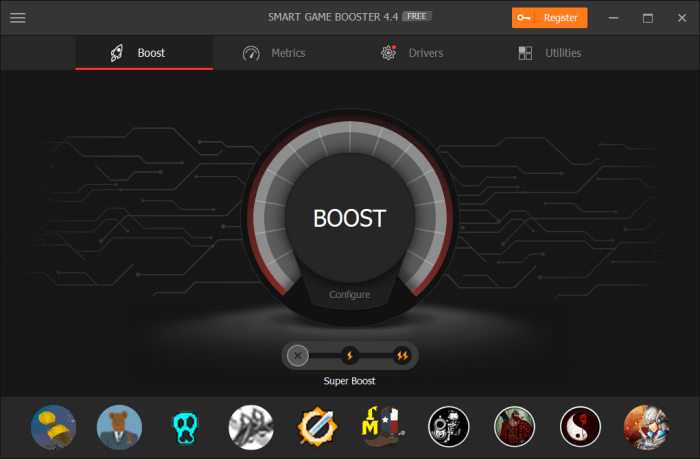Close the Smart Game Booster window
This screenshot has height=459, width=700.
pyautogui.click(x=682, y=18)
